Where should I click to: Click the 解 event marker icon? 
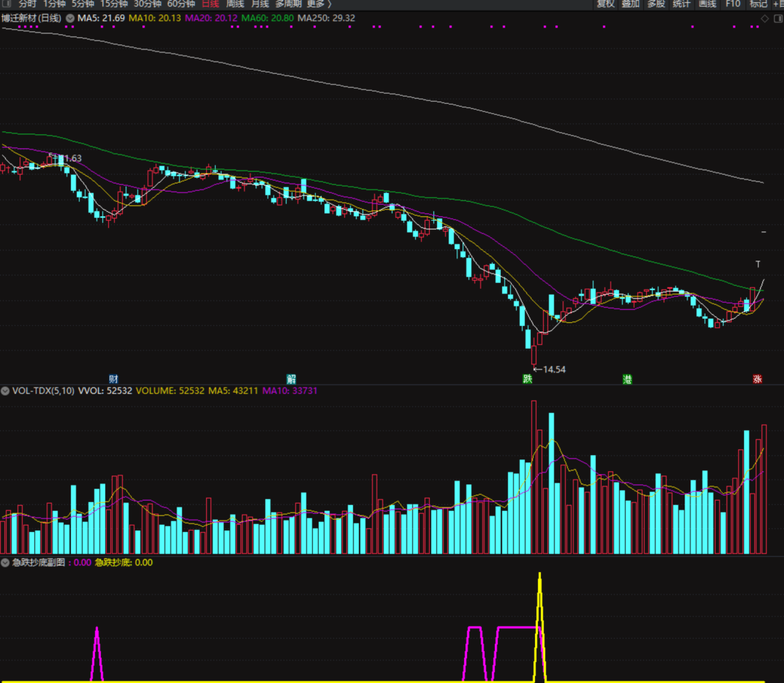(291, 379)
